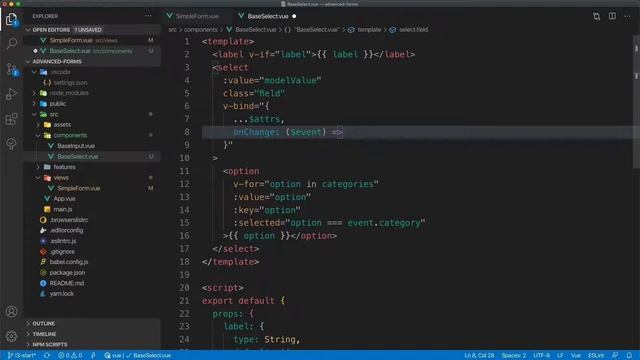Open package.json file
Image resolution: width=640 pixels, height=360 pixels.
(x=92, y=273)
